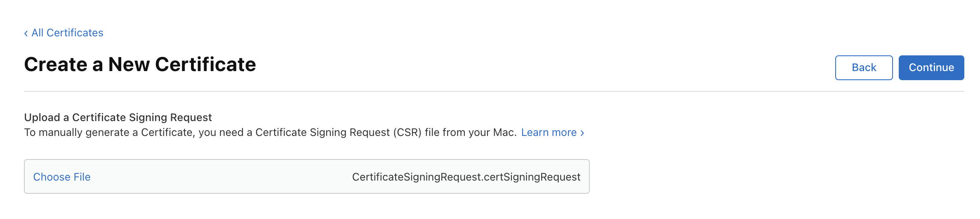Viewport: 980px width, 219px height.
Task: Click the word "file" after "(CSR)"
Action: pos(432,133)
